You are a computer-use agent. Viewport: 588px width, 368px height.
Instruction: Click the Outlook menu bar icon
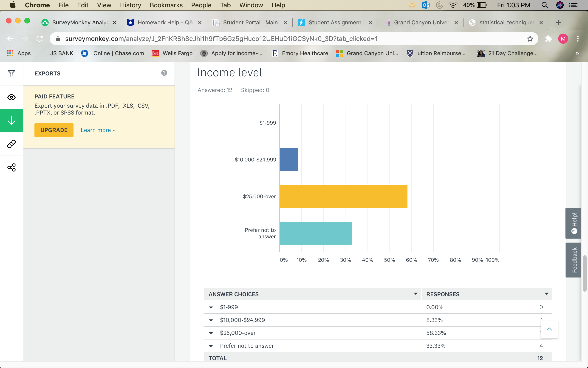[x=426, y=5]
